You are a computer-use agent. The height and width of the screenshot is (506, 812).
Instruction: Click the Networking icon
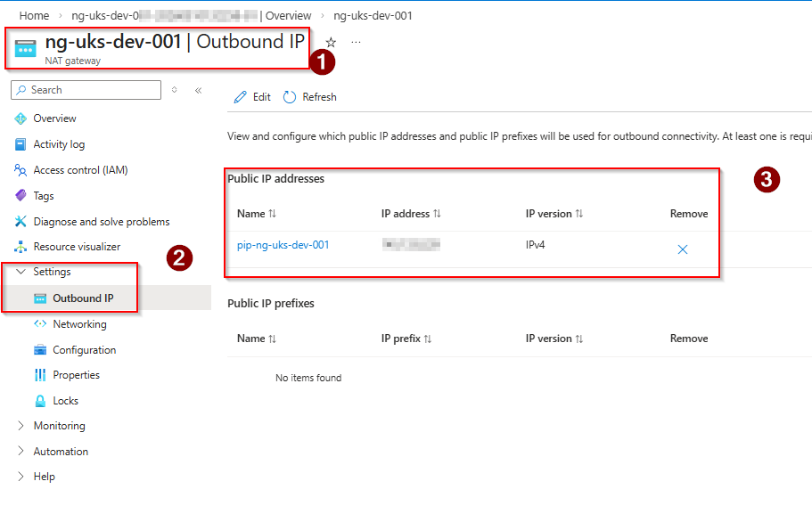(x=40, y=324)
